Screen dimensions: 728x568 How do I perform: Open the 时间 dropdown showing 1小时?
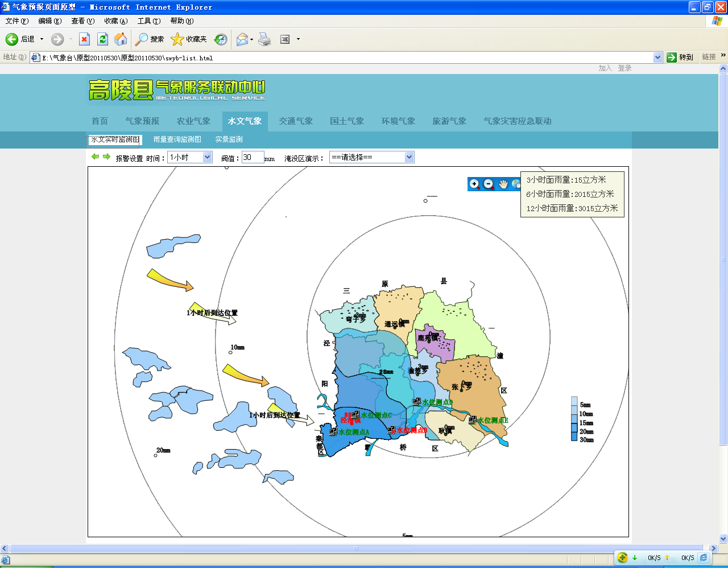tap(207, 157)
